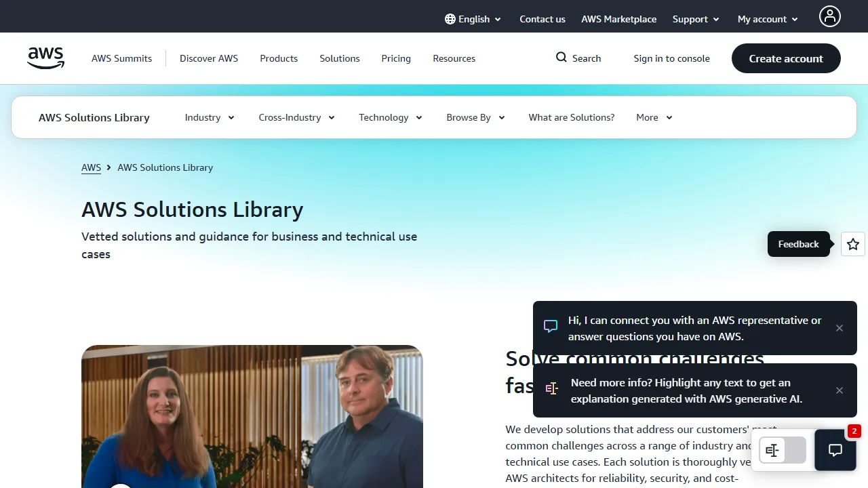
Task: Click the AWS Solutions Library nav title
Action: pos(94,117)
